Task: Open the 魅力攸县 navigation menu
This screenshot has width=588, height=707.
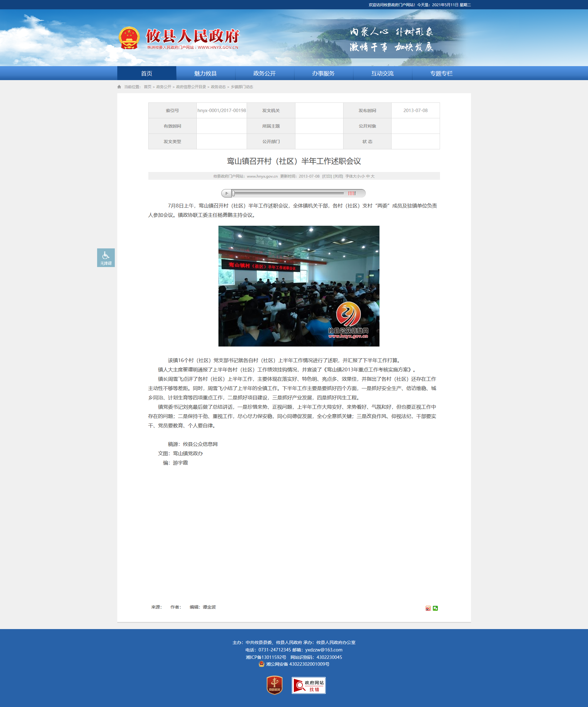Action: pyautogui.click(x=205, y=73)
